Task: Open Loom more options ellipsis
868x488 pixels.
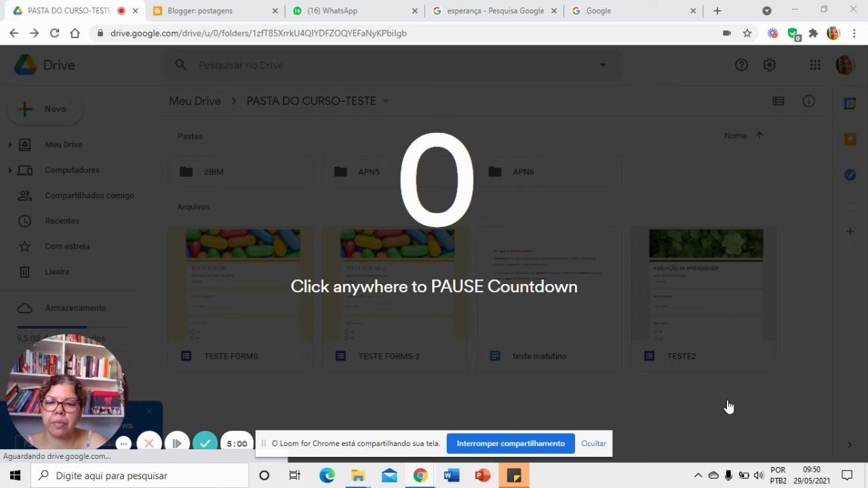Action: (x=123, y=444)
